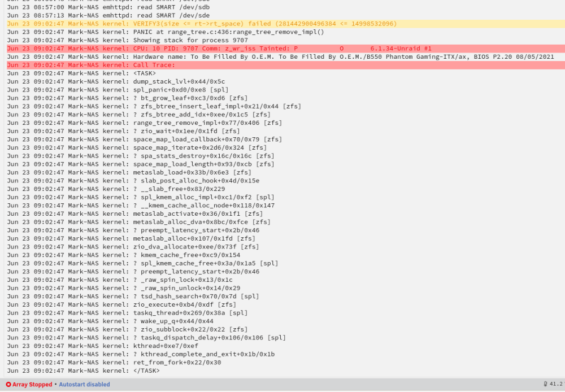
Task: Click the Array Stopped status text
Action: 32,385
